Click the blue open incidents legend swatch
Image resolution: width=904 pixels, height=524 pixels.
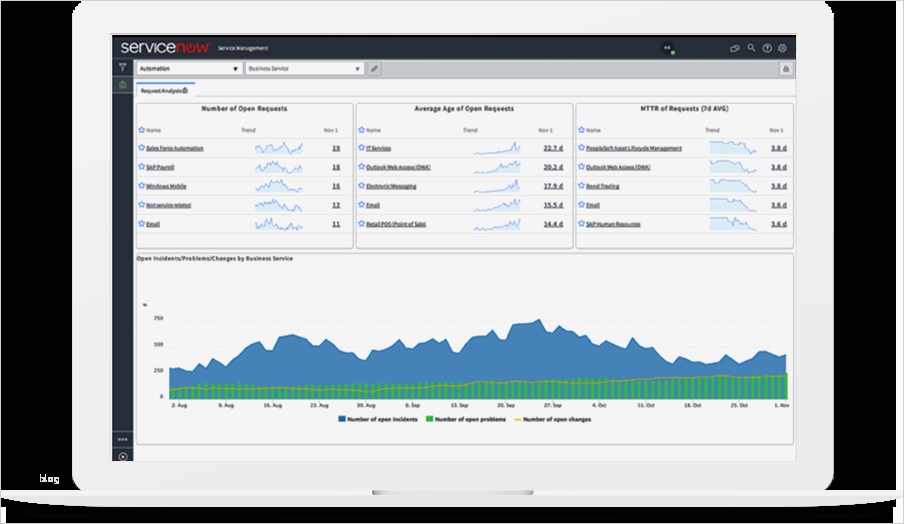pos(342,419)
